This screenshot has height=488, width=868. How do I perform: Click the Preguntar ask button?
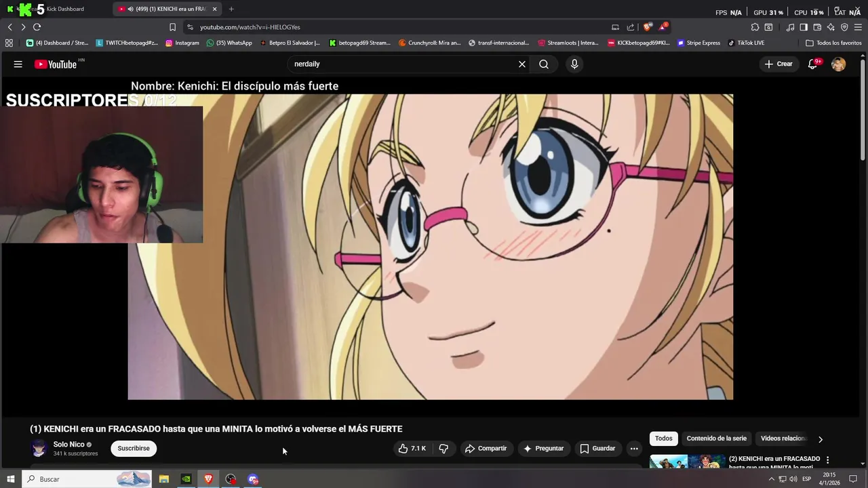click(543, 448)
